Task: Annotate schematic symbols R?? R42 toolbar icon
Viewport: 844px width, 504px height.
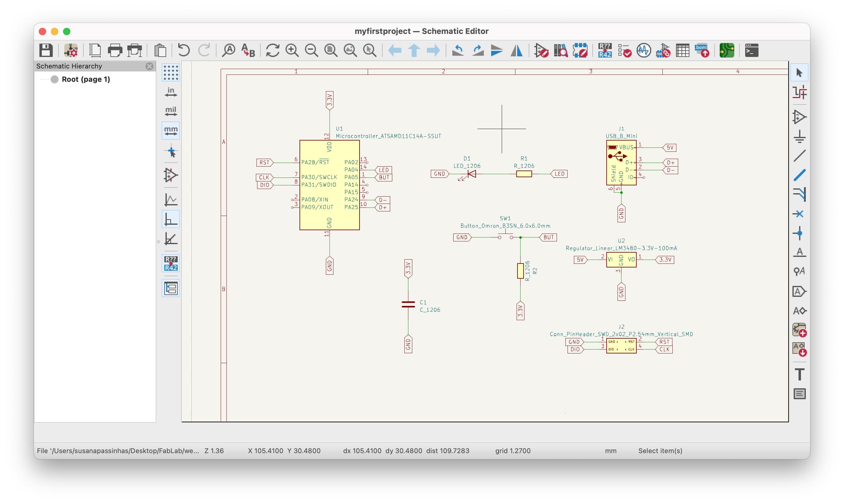Action: coord(605,50)
